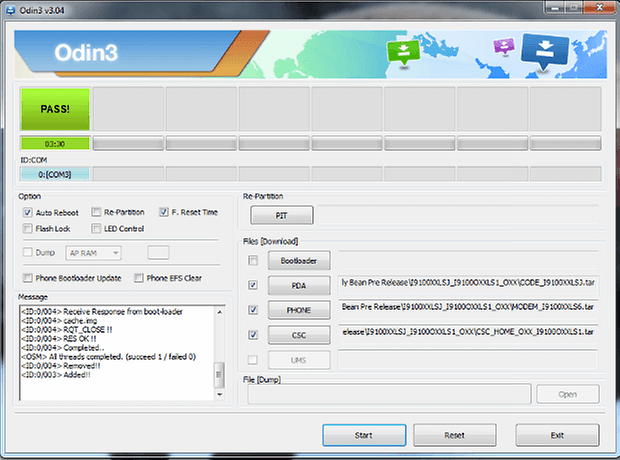
Task: Enable the Re-Partition checkbox
Action: tap(96, 212)
